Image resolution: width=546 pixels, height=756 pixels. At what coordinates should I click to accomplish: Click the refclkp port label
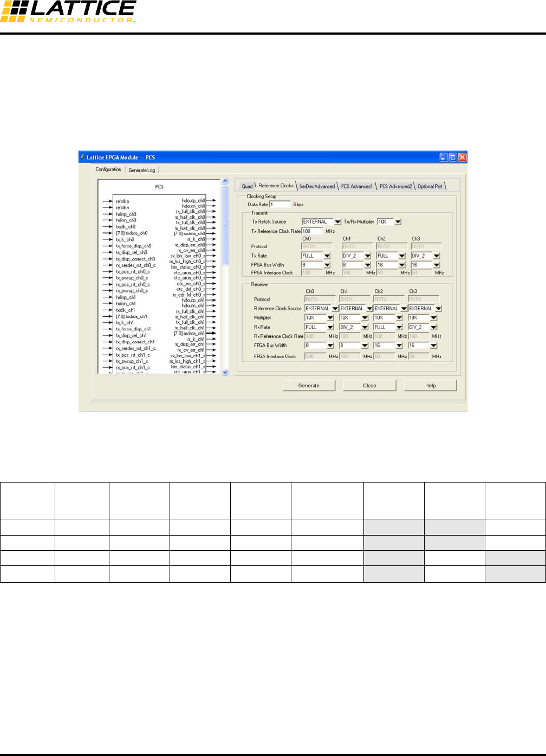122,201
